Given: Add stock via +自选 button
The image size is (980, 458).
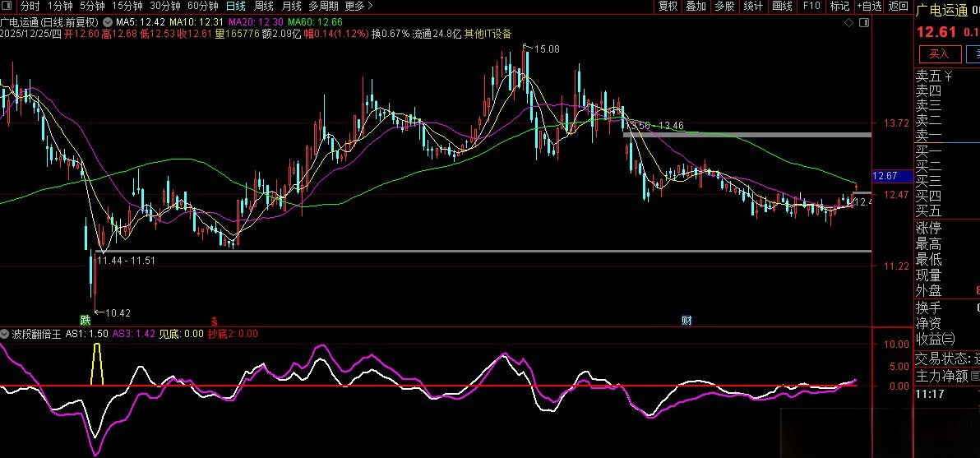Looking at the screenshot, I should (x=869, y=7).
